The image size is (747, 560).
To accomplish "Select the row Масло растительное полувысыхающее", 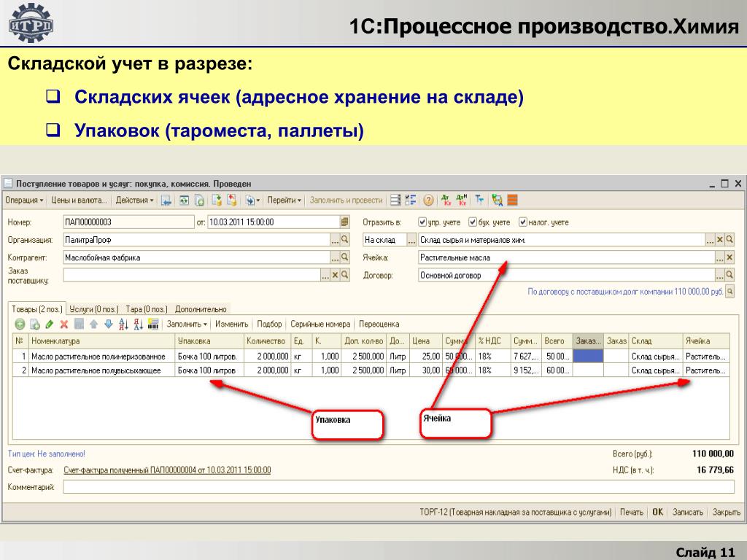I will pos(371,370).
